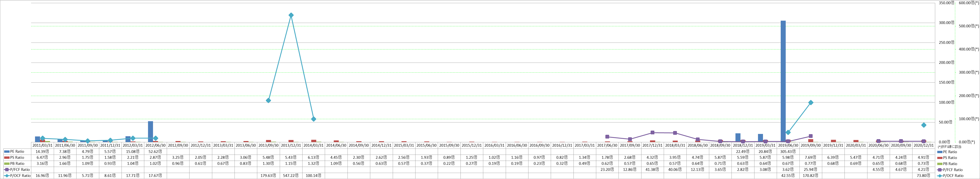Select the purple P/FCF square marker above 2017/06/30
980x179 pixels.
[x=607, y=137]
